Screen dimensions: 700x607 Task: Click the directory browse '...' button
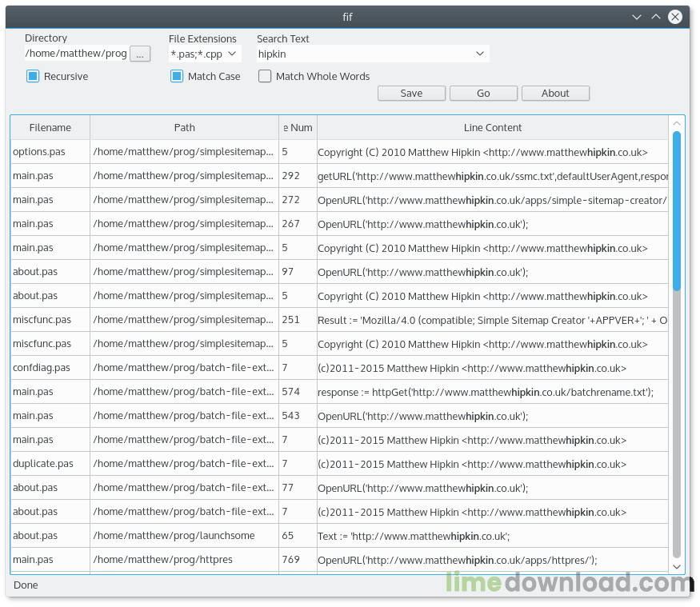click(x=140, y=54)
